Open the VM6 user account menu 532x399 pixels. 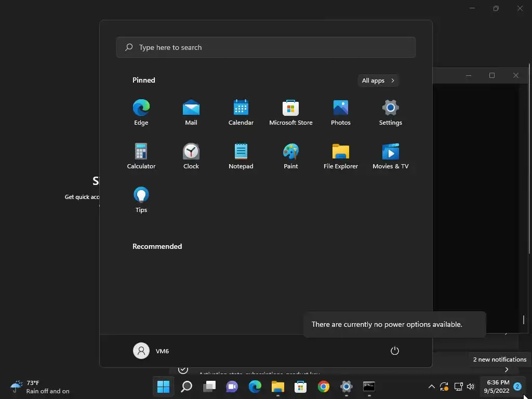click(151, 351)
